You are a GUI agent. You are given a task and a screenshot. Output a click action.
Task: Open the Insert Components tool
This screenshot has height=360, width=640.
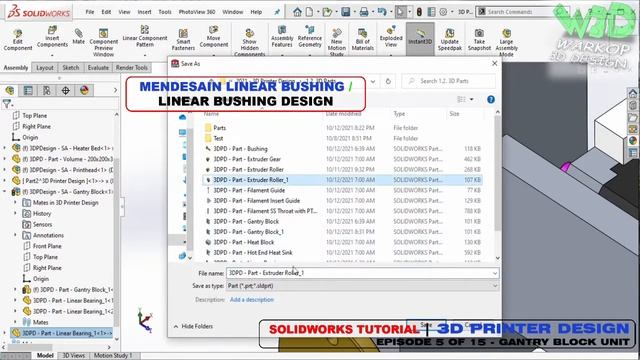[x=52, y=37]
